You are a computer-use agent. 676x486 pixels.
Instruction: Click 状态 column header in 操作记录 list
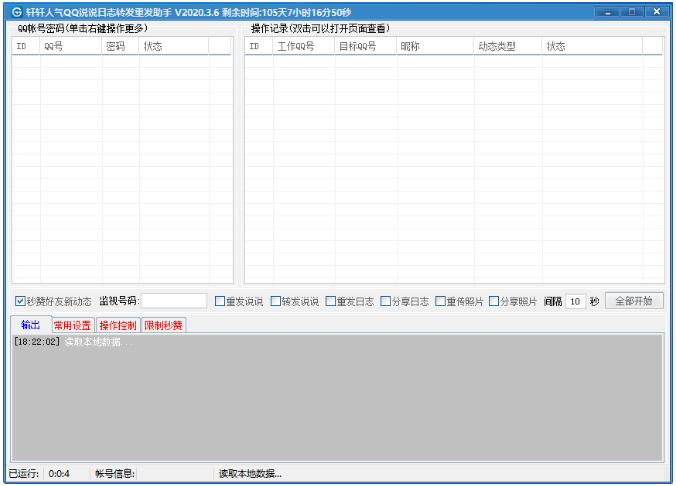(x=592, y=46)
